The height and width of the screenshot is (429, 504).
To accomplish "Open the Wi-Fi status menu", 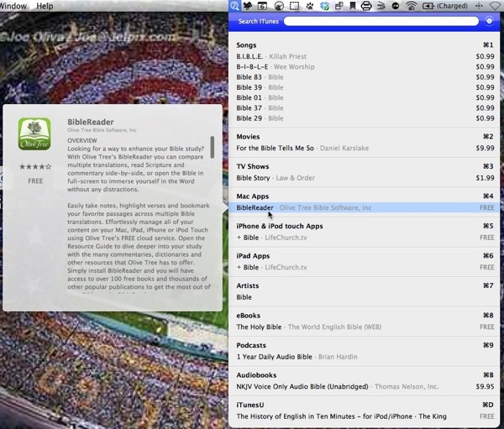I will [x=411, y=6].
